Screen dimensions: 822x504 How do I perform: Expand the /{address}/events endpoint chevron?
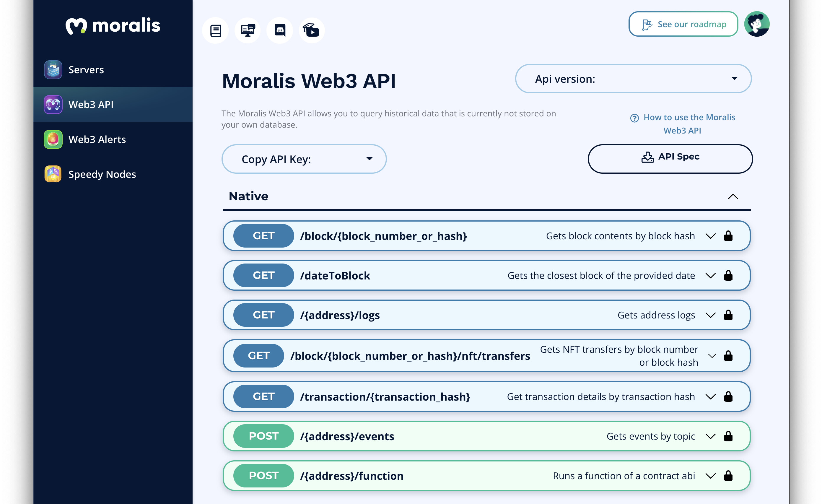(x=711, y=436)
